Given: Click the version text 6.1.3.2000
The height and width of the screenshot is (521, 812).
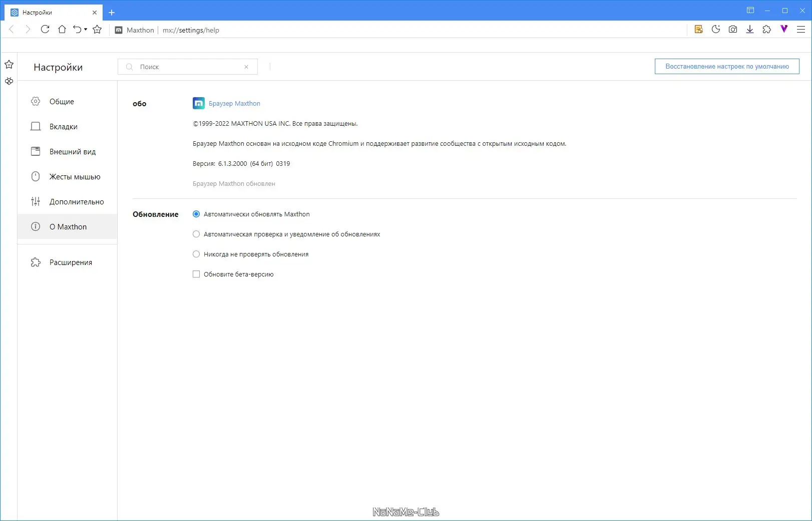Looking at the screenshot, I should 233,164.
